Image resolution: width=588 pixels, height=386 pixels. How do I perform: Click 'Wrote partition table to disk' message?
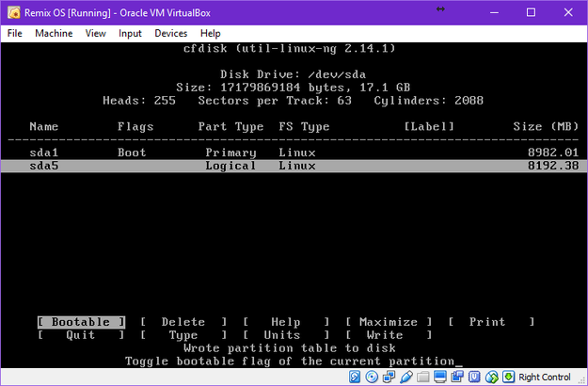[x=290, y=348]
